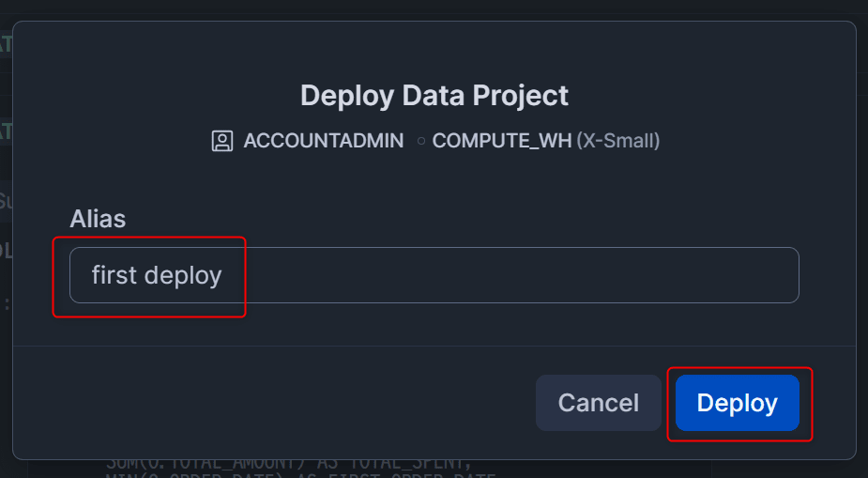Click the (X-Small) warehouse size text

[x=617, y=141]
